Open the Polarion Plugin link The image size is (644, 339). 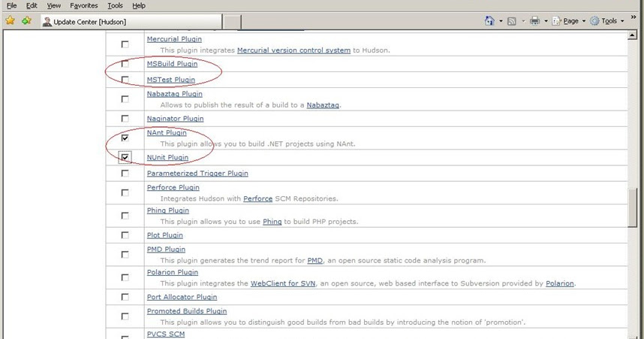173,272
